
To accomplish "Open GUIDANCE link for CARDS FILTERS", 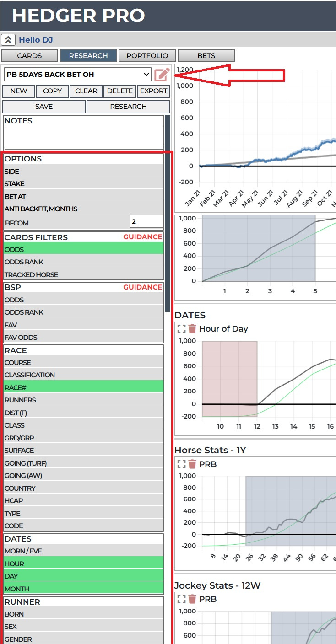I will (143, 237).
